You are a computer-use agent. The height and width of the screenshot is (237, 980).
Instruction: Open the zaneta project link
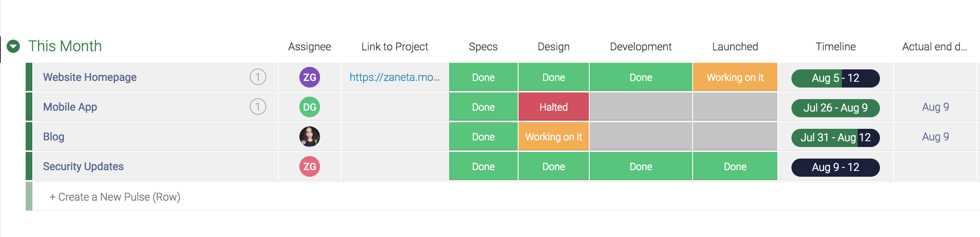click(x=394, y=77)
